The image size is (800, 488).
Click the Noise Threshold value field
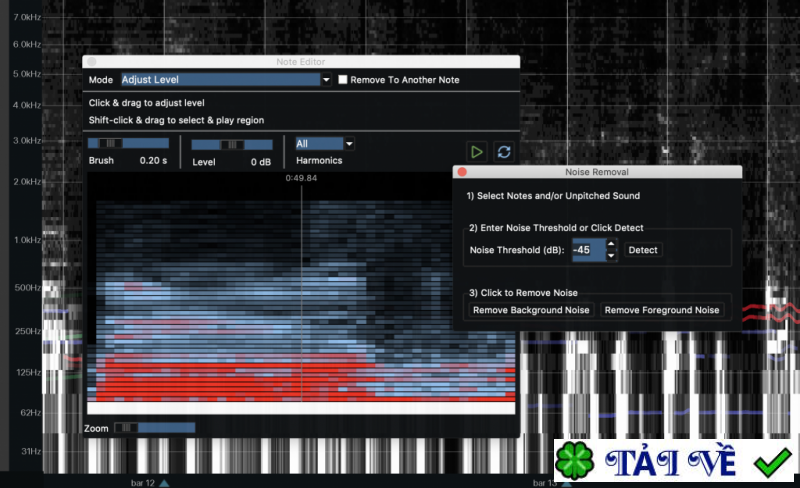point(589,250)
